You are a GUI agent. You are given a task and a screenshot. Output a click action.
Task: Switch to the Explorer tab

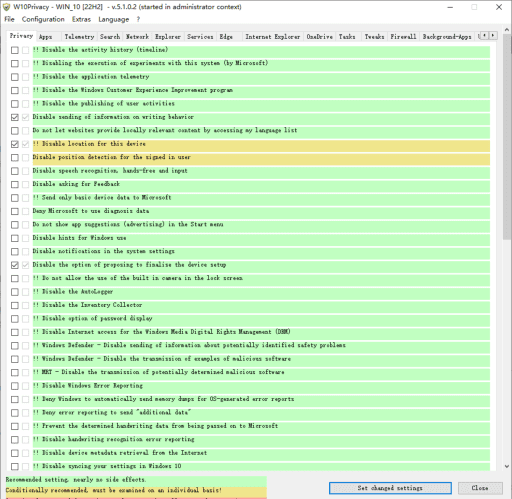168,37
